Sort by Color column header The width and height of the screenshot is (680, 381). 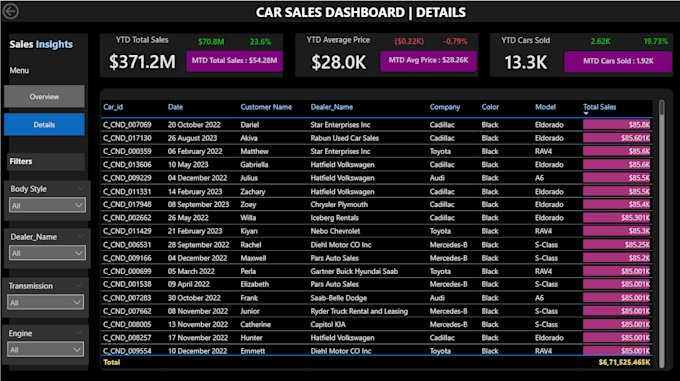[x=490, y=107]
